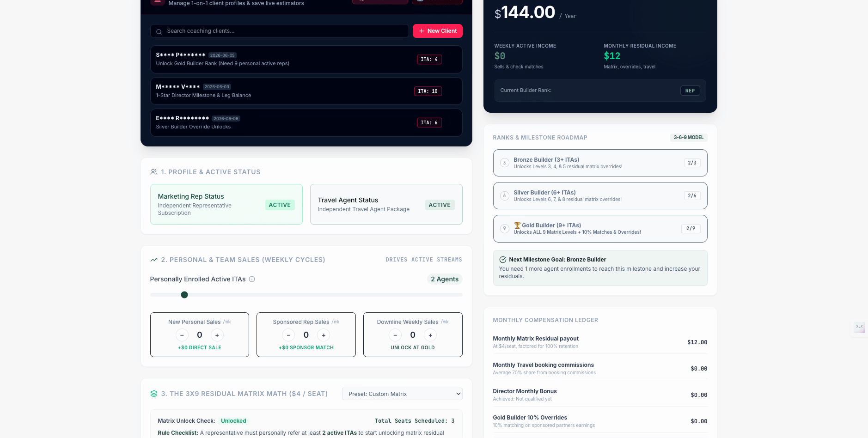This screenshot has width=868, height=438.
Task: Increase New Personal Sales with plus button
Action: click(x=217, y=335)
